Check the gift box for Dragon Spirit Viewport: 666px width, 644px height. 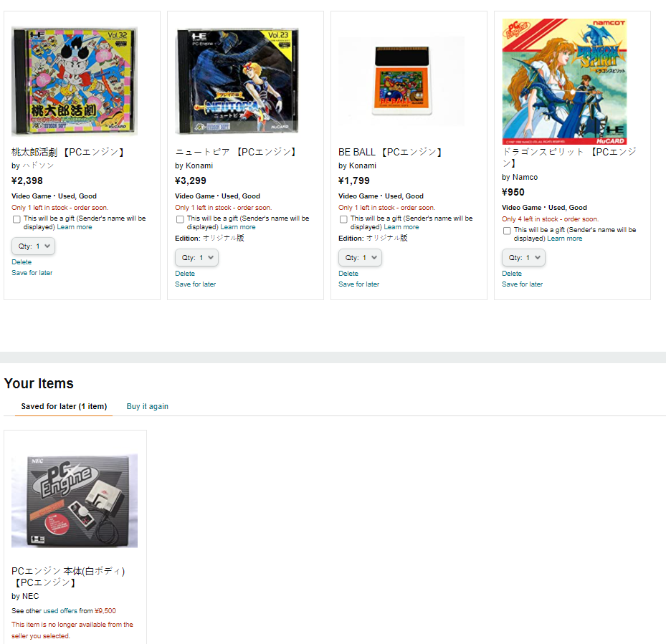pyautogui.click(x=507, y=231)
